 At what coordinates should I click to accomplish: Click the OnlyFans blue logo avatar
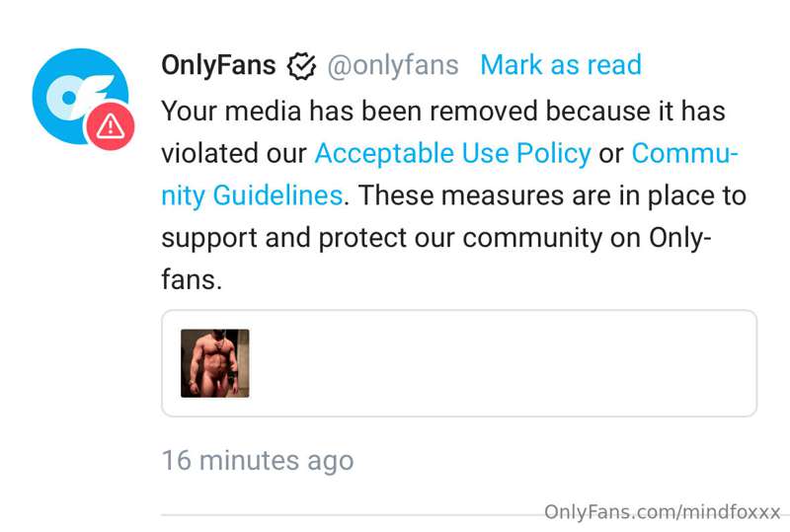(x=80, y=96)
